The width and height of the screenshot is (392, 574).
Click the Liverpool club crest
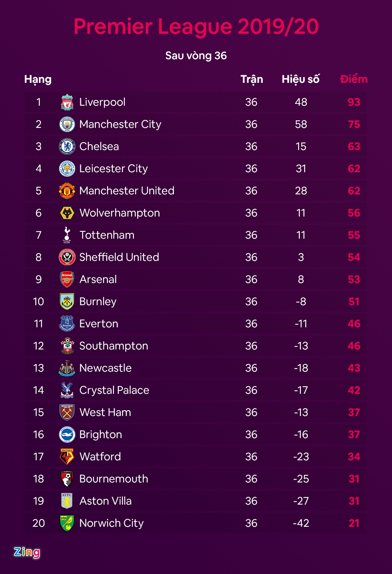[x=67, y=102]
